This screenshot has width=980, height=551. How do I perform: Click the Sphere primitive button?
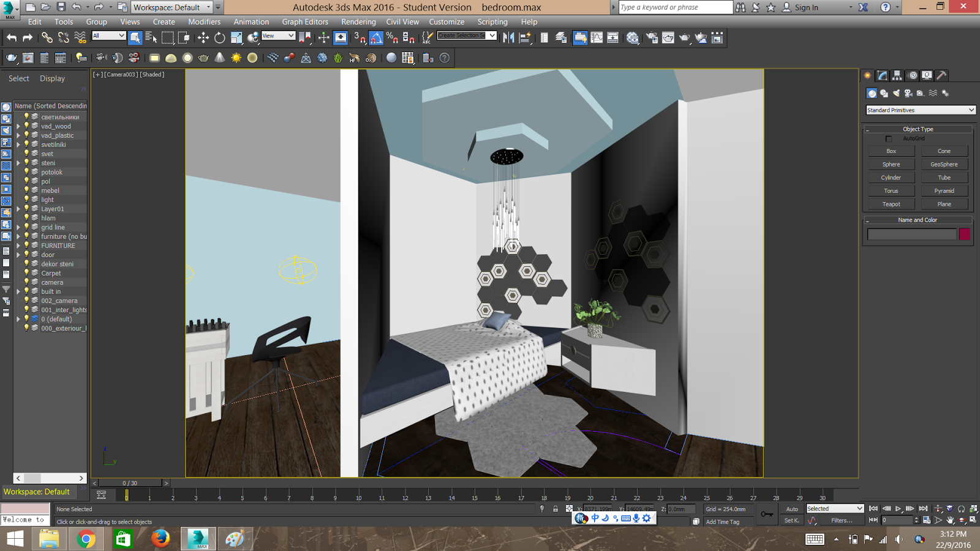[891, 163]
